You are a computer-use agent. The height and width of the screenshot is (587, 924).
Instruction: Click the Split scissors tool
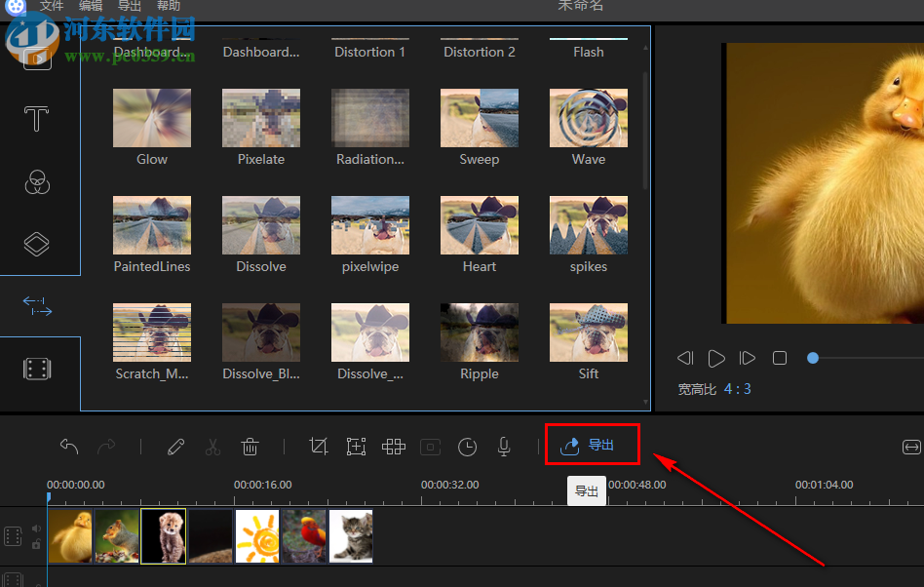coord(212,447)
